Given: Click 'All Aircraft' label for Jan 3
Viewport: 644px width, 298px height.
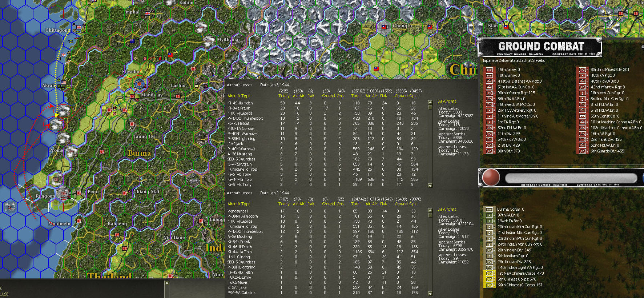Looking at the screenshot, I should 447,101.
